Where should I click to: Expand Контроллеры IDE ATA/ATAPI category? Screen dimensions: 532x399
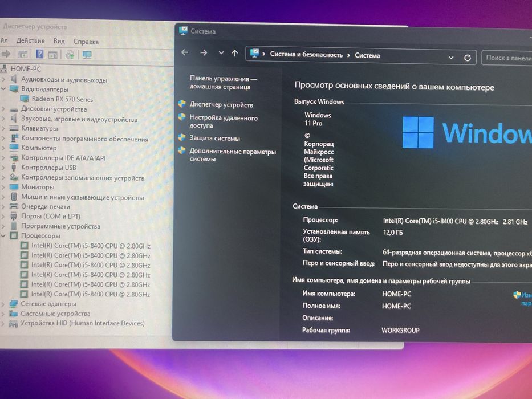[x=3, y=158]
